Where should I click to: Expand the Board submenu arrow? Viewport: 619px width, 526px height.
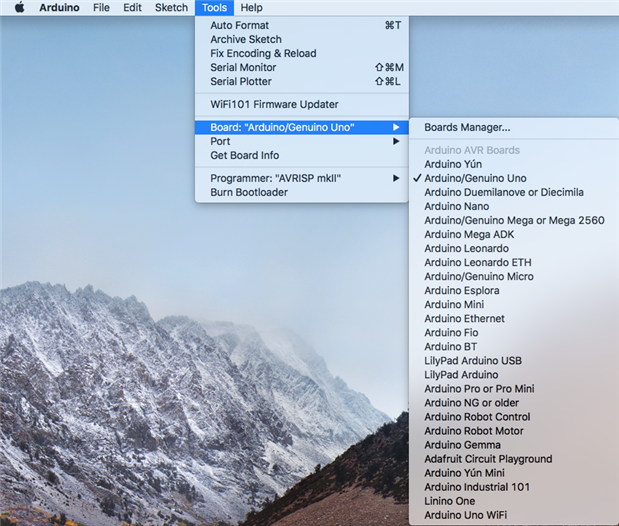coord(396,127)
